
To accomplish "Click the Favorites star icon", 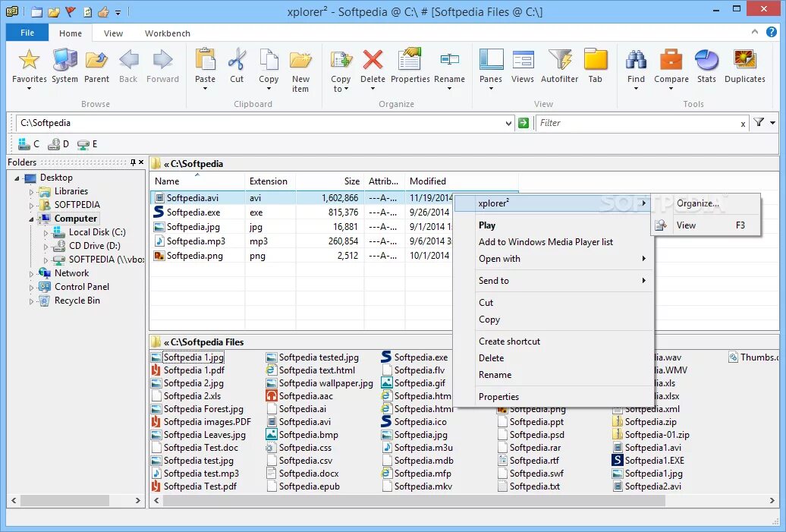I will (29, 61).
